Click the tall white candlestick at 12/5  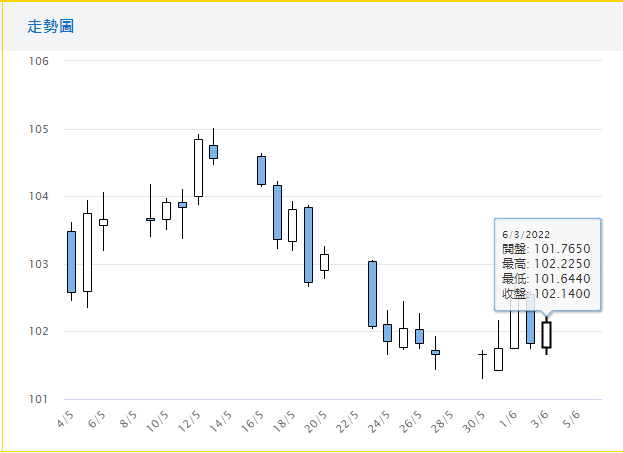198,167
